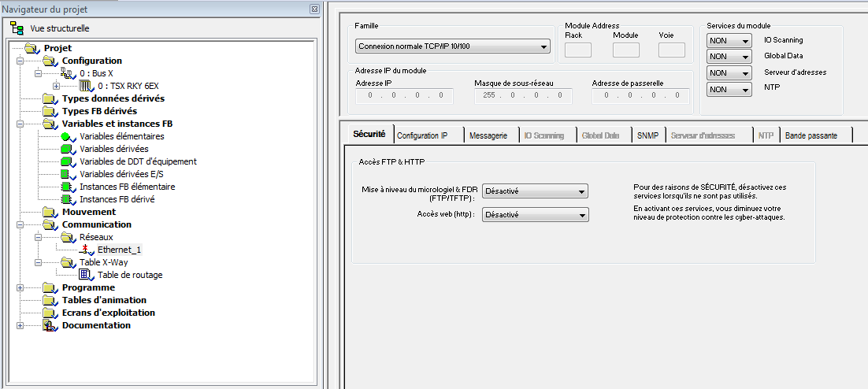
Task: Click the Ethernet_1 network icon
Action: [x=87, y=250]
